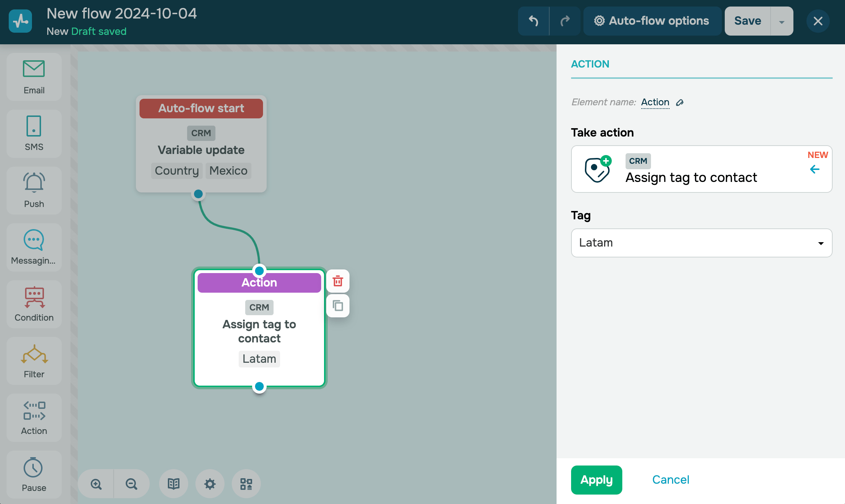Zoom out of the flow canvas
The width and height of the screenshot is (845, 504).
pos(131,484)
